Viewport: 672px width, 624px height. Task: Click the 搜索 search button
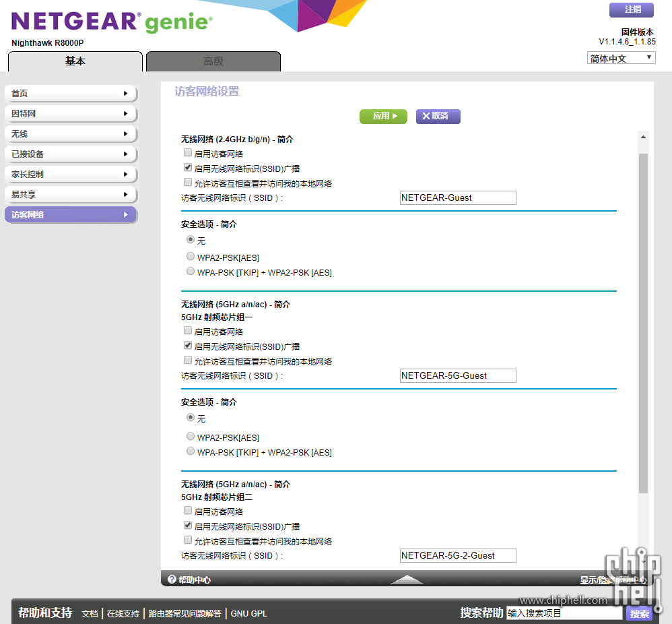[639, 614]
